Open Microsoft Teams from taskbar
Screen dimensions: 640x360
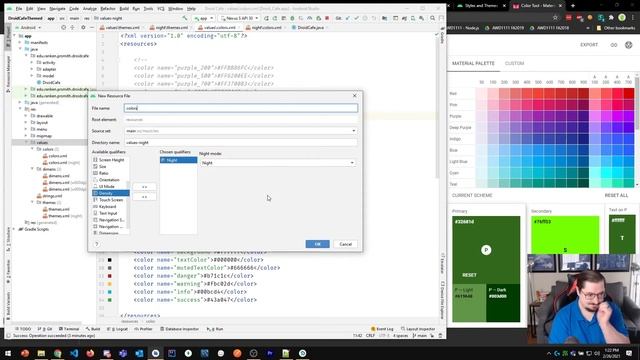123,353
